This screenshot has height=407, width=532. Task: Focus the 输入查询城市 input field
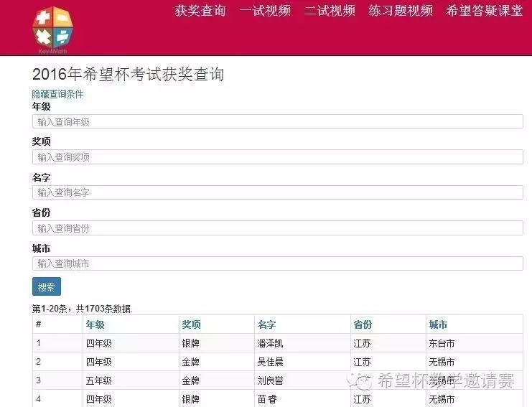(x=278, y=263)
